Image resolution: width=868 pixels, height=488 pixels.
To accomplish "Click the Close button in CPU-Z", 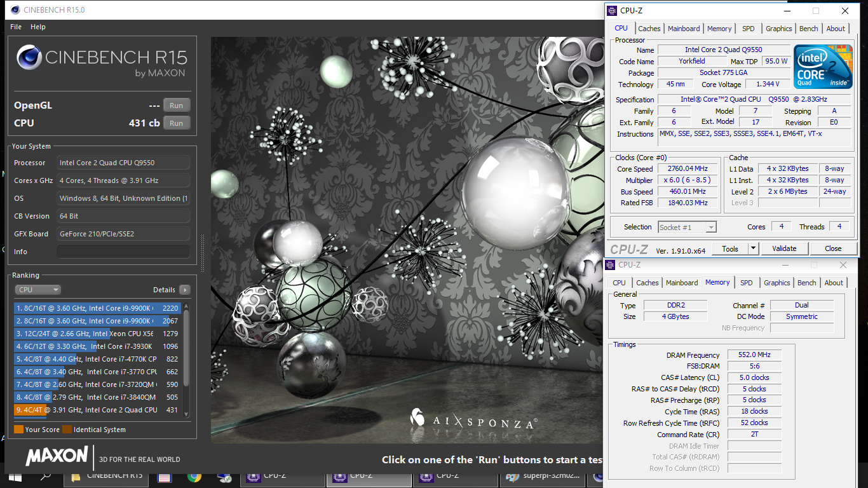I will pos(833,248).
